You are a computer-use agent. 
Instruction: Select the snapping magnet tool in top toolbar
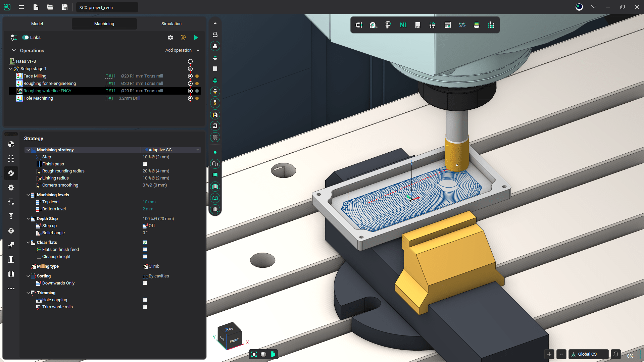[359, 25]
